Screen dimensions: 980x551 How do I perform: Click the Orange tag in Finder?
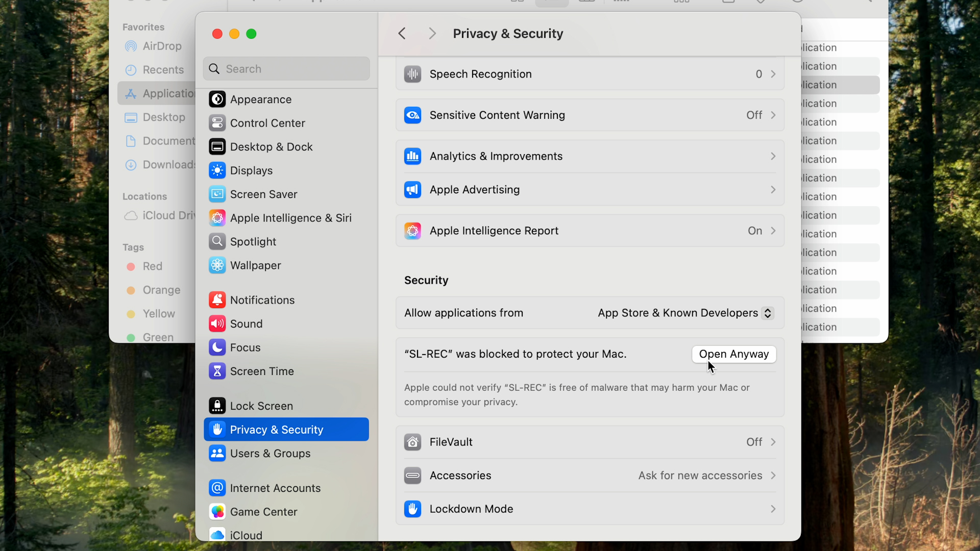[x=153, y=290]
